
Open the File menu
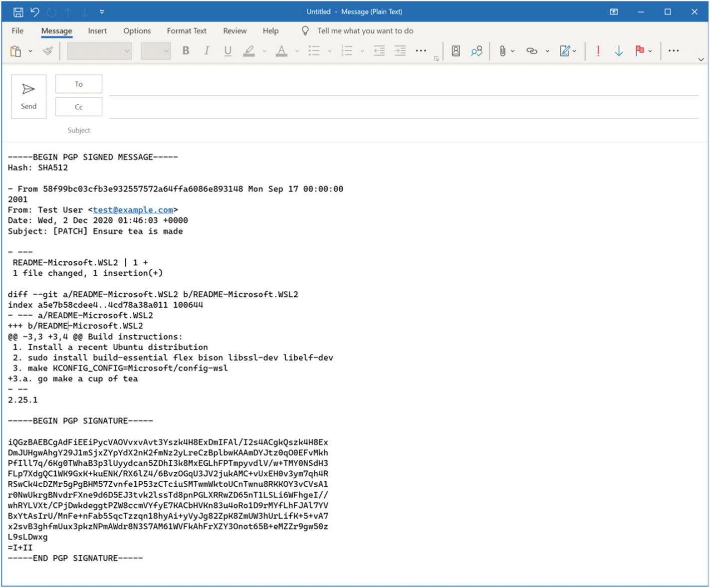(17, 31)
